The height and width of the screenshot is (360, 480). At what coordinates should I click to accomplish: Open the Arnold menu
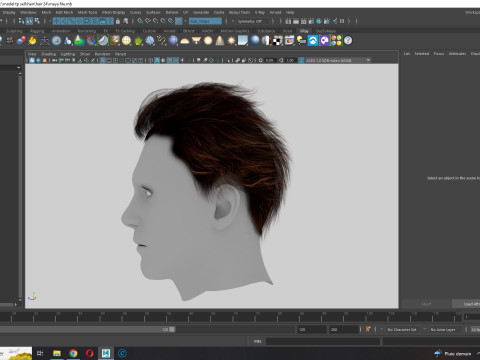point(275,12)
